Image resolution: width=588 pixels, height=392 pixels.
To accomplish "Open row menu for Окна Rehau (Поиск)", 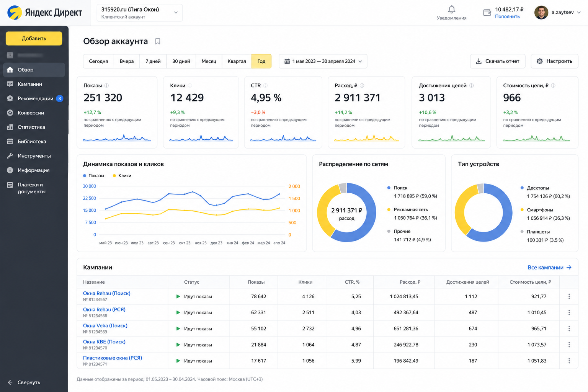I will 569,296.
